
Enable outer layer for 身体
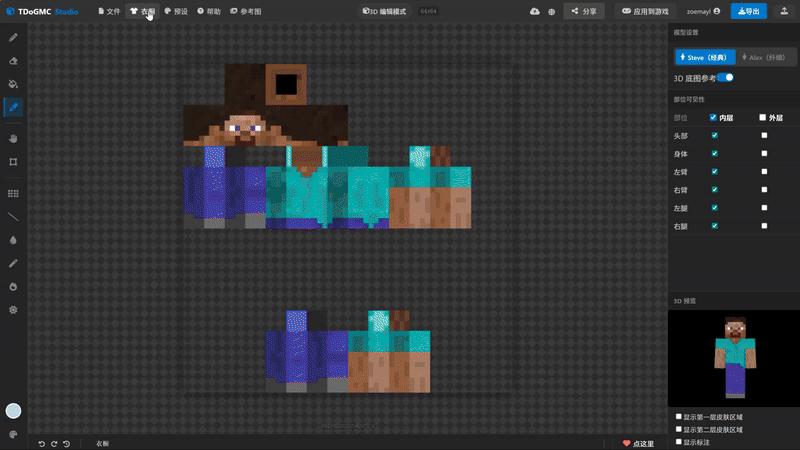tap(764, 153)
